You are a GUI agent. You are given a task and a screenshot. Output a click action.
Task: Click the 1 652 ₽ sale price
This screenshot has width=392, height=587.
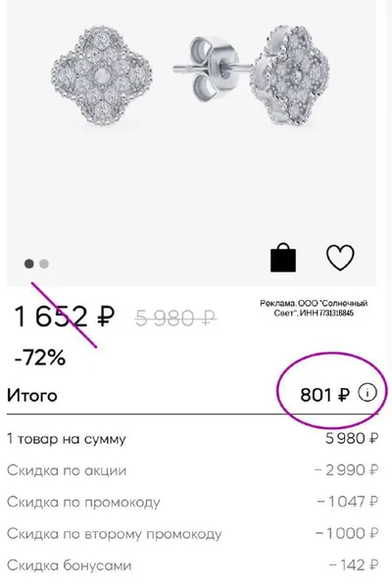pyautogui.click(x=64, y=317)
